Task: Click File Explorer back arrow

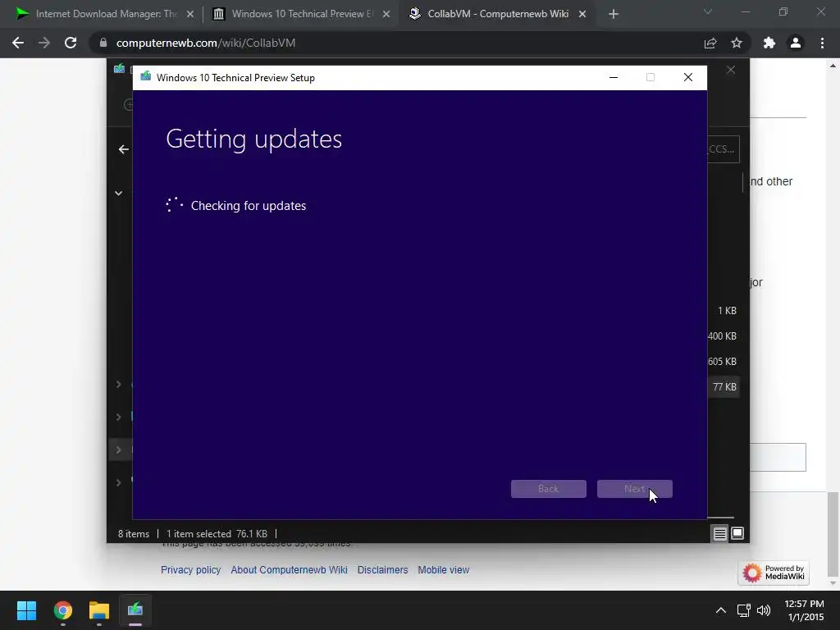Action: click(x=124, y=149)
